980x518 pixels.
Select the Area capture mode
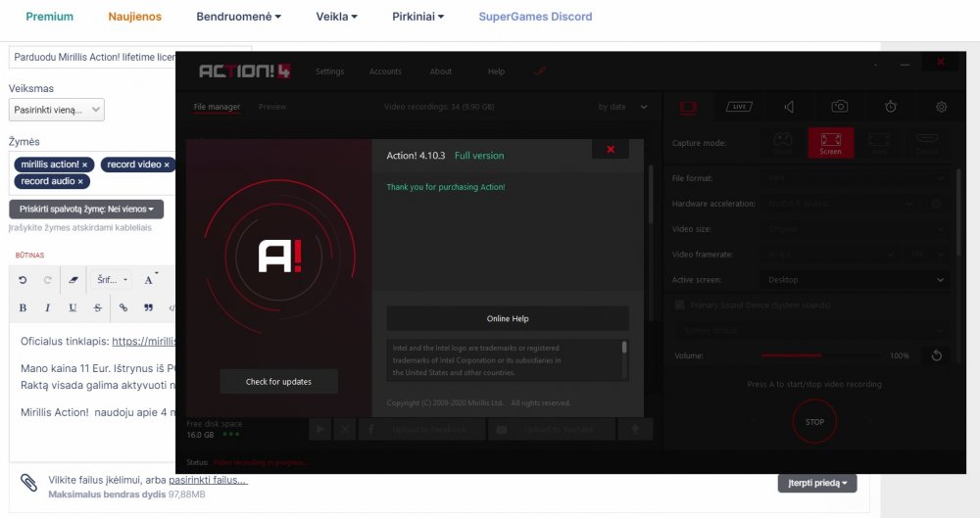click(878, 143)
